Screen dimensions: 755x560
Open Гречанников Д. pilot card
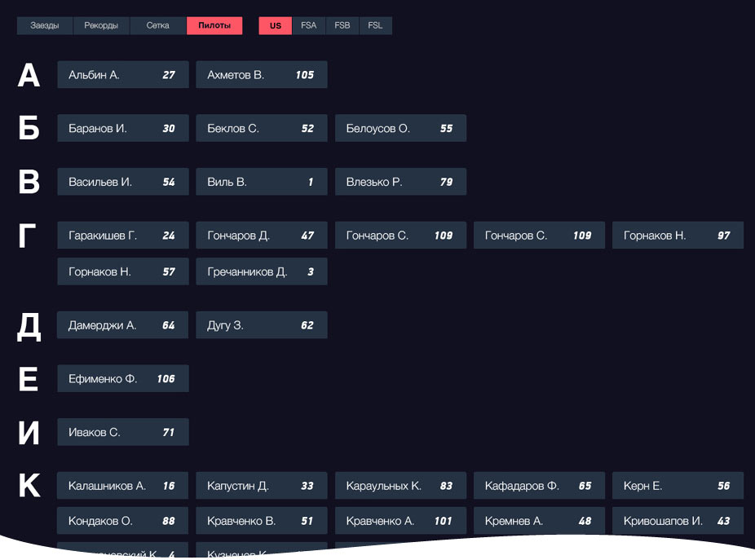(x=262, y=272)
